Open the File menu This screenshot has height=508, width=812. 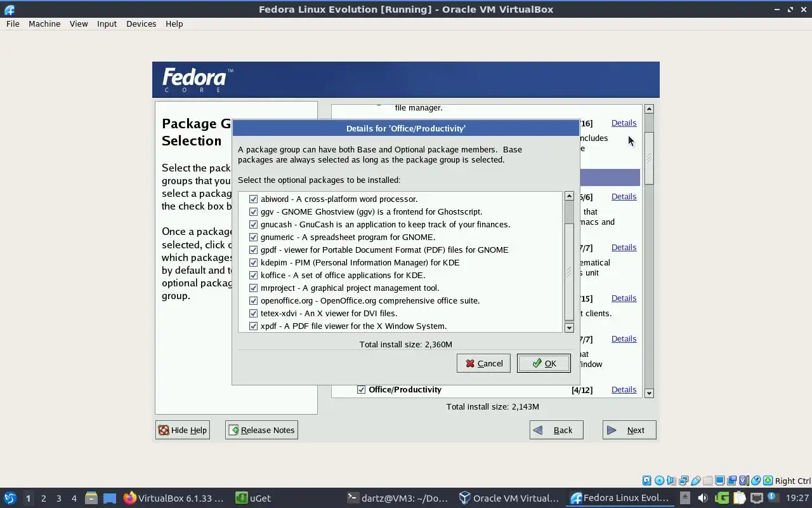point(13,23)
